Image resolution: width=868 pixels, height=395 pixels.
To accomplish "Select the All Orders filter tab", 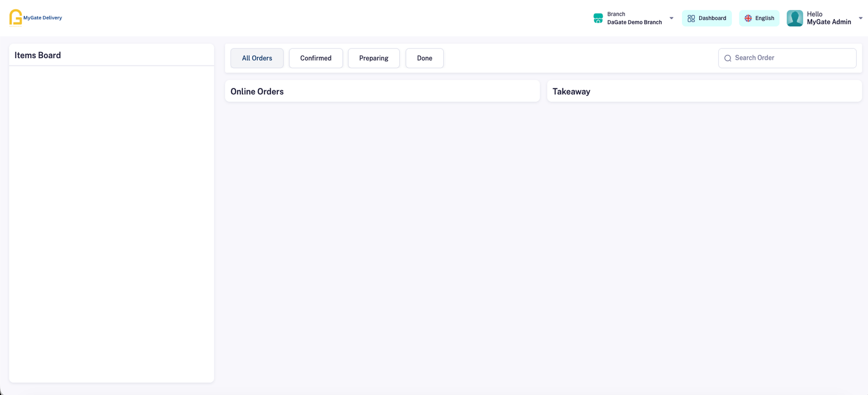I will [257, 58].
